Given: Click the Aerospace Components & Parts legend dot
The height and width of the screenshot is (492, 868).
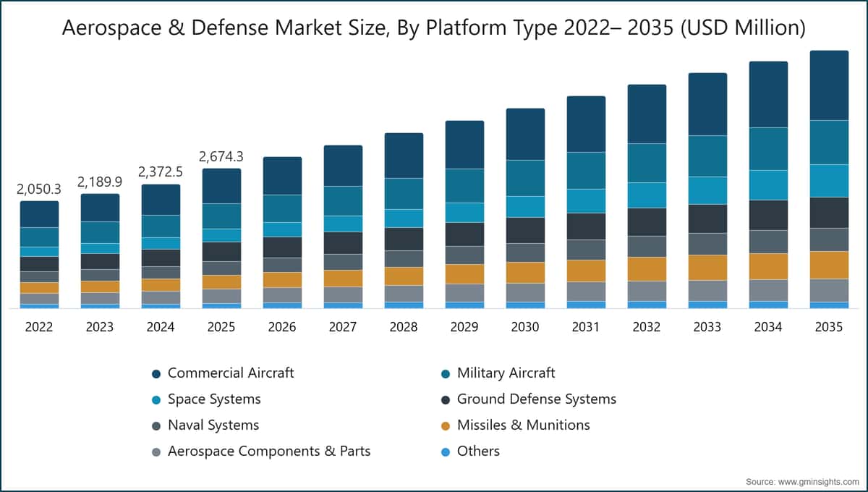Looking at the screenshot, I should (156, 452).
